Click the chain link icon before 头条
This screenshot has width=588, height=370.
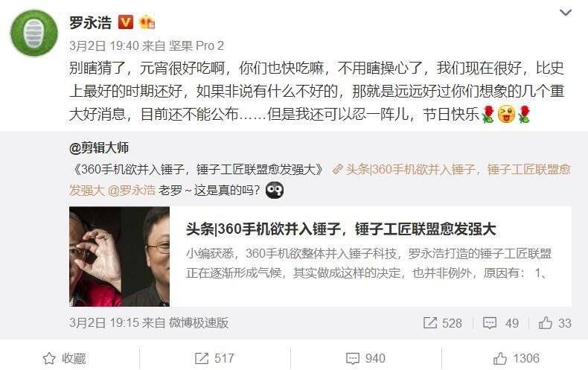(338, 170)
